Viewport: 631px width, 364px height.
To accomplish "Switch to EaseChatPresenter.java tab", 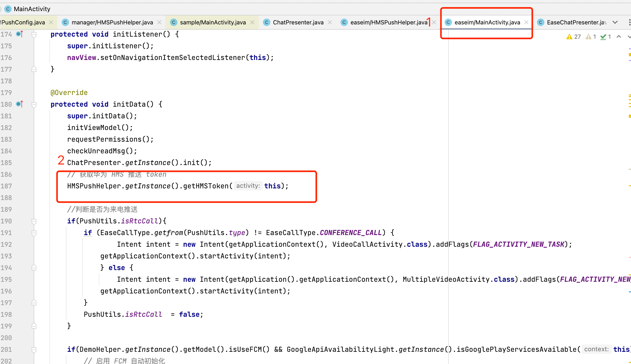I will (576, 22).
